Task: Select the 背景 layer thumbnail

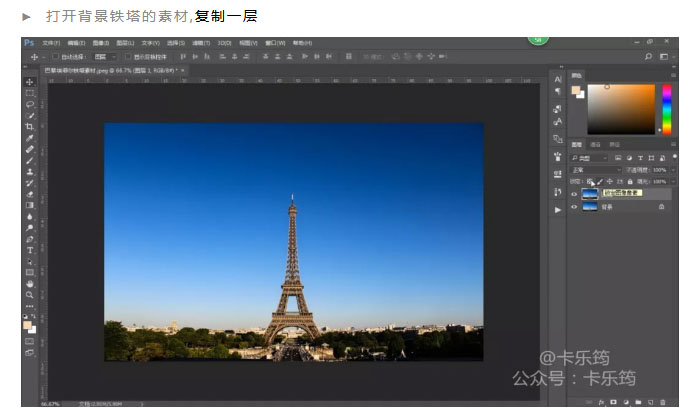Action: click(590, 206)
